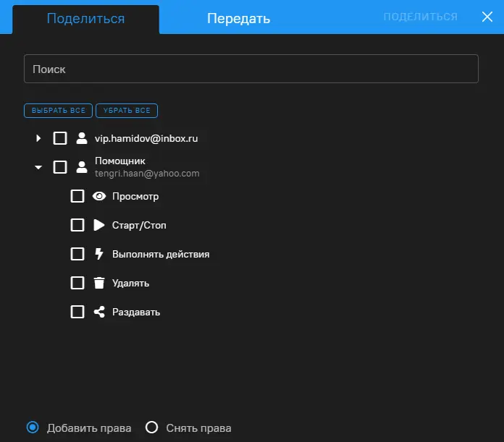Tick the Удалять permission checkbox
The image size is (504, 442).
(77, 283)
